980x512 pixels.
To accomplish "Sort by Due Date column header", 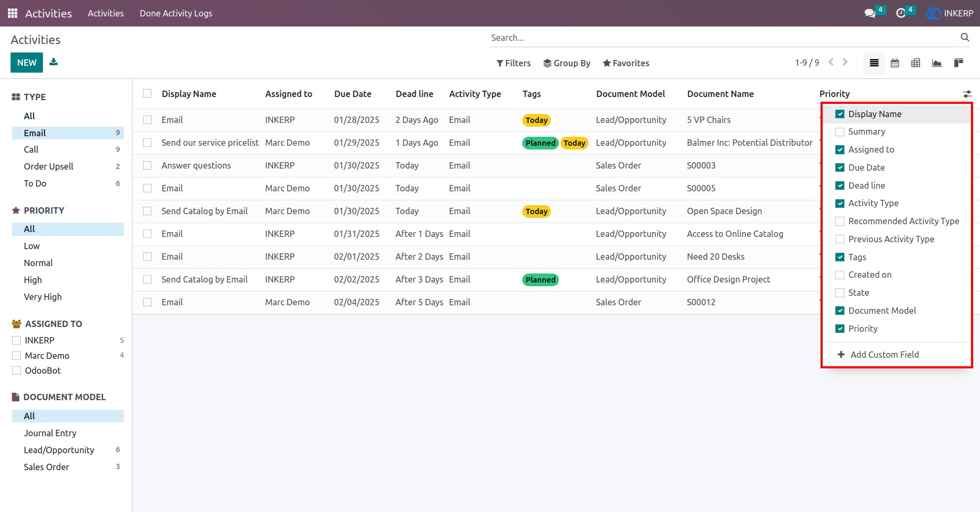I will click(353, 94).
